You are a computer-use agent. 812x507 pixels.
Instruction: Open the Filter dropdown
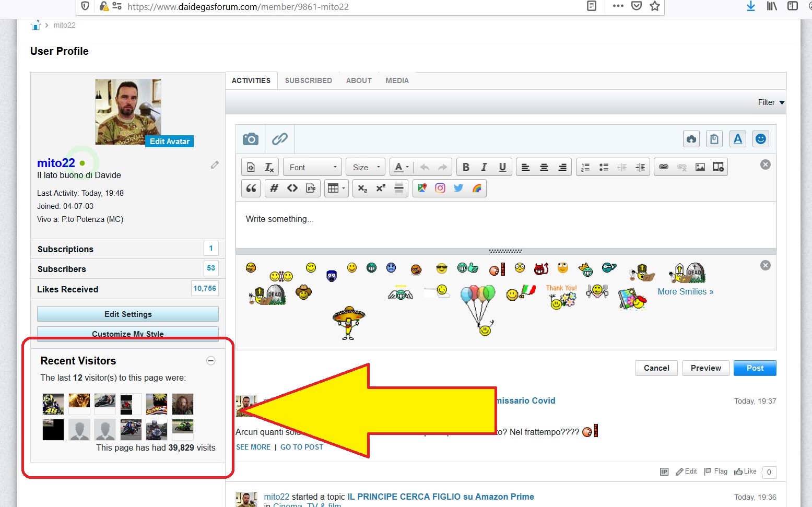pos(771,102)
